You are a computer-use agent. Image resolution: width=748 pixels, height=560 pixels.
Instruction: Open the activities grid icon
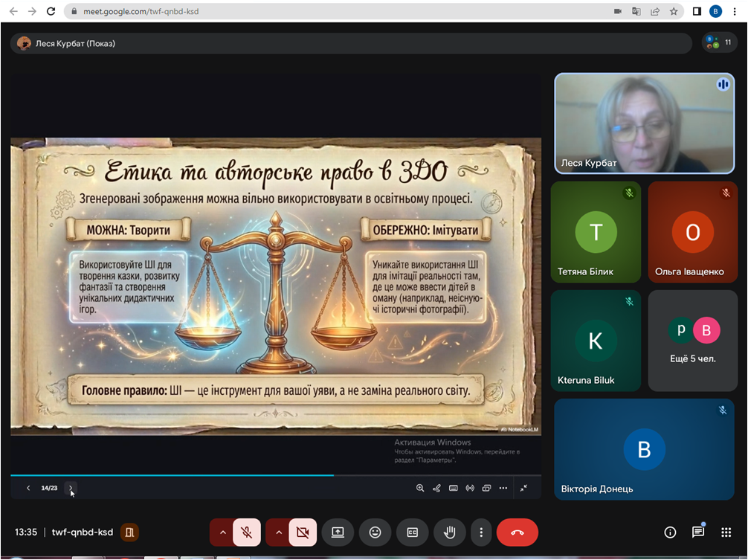coord(726,532)
